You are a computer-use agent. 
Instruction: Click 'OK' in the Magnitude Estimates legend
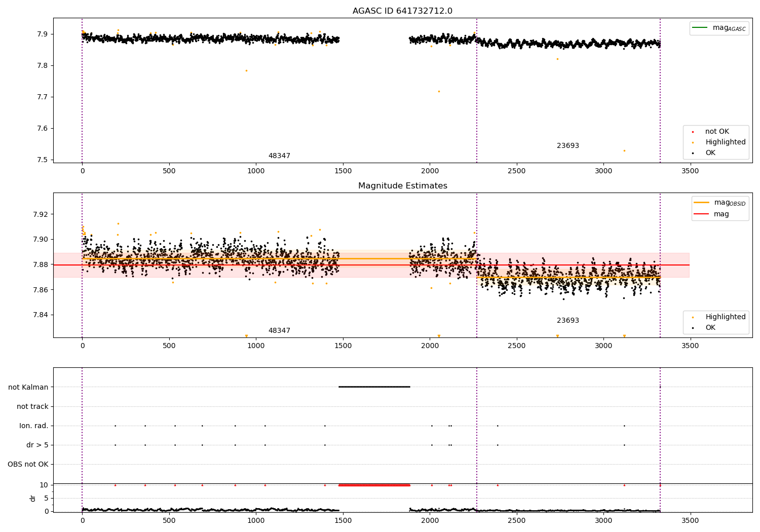tap(710, 328)
